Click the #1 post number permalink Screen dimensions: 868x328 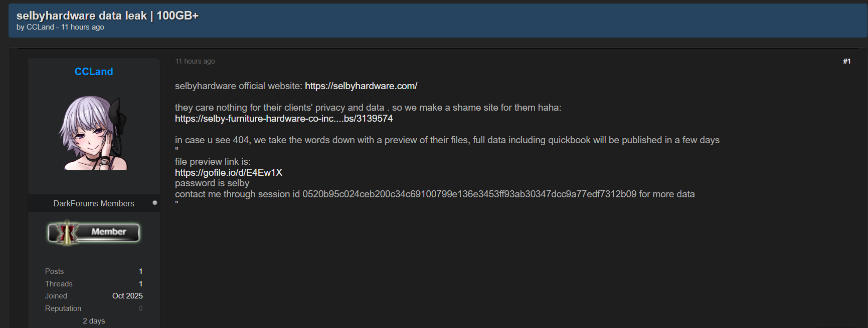(x=846, y=61)
